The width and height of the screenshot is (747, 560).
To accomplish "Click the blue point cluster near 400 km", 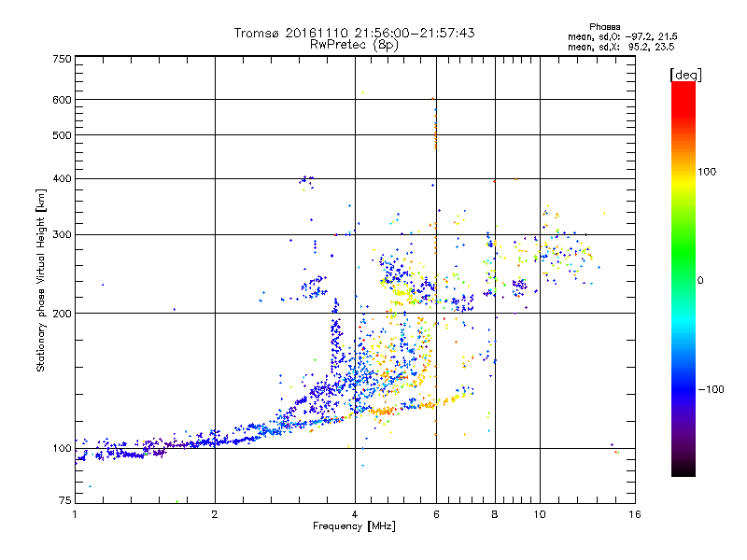I will click(x=306, y=180).
